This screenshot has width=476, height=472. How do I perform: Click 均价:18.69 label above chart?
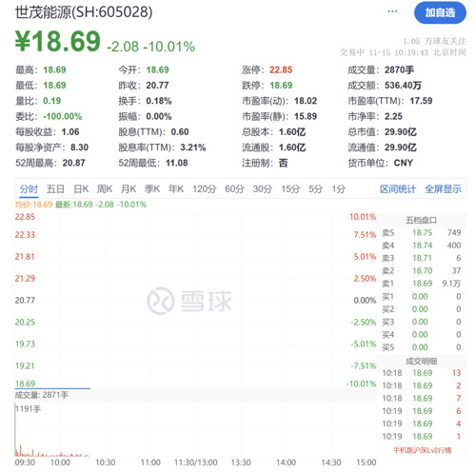pyautogui.click(x=33, y=205)
